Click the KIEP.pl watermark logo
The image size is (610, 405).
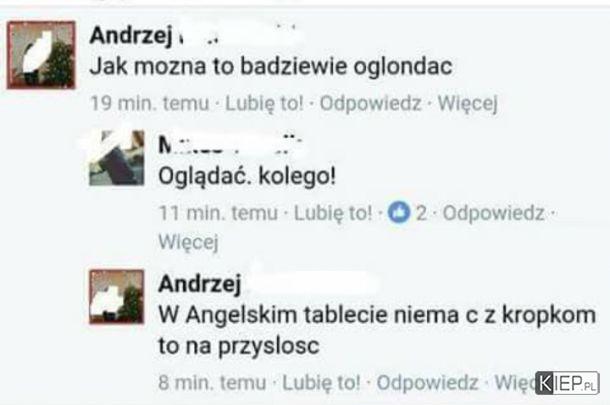pyautogui.click(x=567, y=383)
